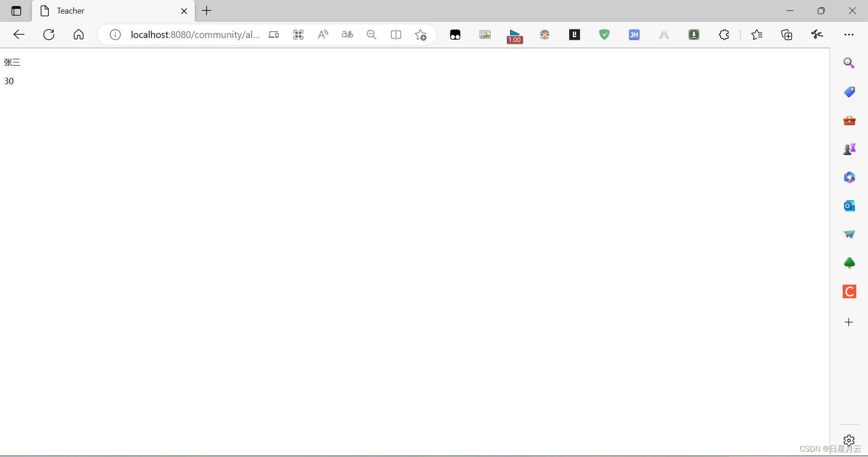Open a new tab with plus button
Viewport: 868px width, 457px height.
pos(207,11)
